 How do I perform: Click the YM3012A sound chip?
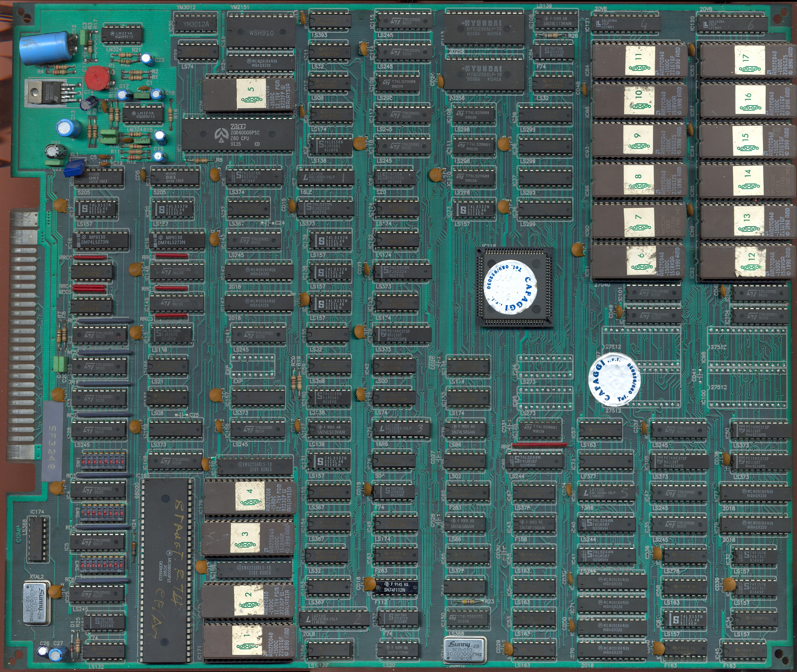pyautogui.click(x=196, y=23)
